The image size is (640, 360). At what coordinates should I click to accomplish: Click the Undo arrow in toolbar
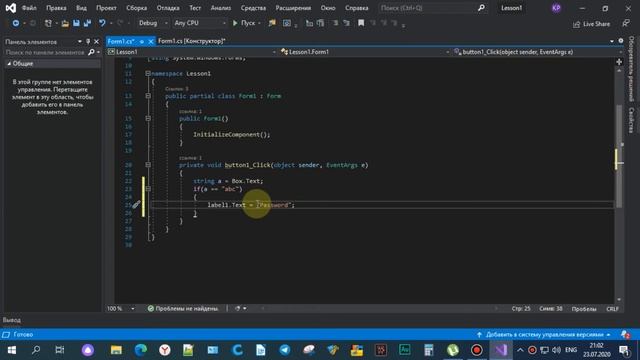pos(102,23)
